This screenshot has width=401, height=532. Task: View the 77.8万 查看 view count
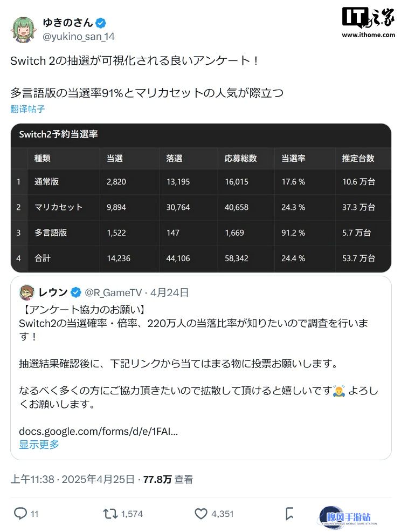tap(168, 479)
